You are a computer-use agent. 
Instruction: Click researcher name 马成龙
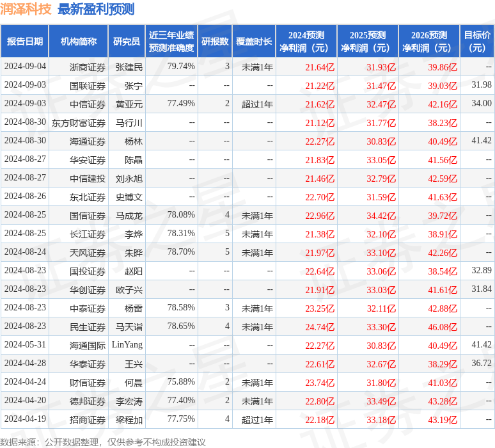pos(129,216)
